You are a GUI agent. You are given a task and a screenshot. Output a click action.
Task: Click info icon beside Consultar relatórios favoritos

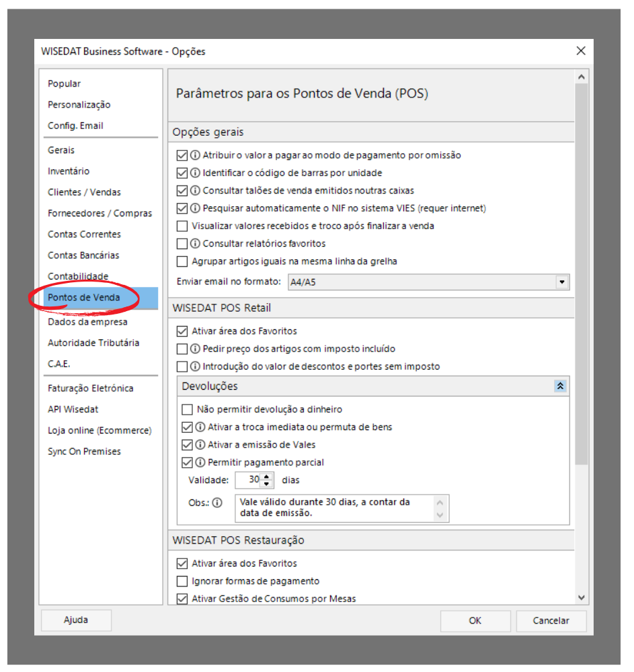195,243
